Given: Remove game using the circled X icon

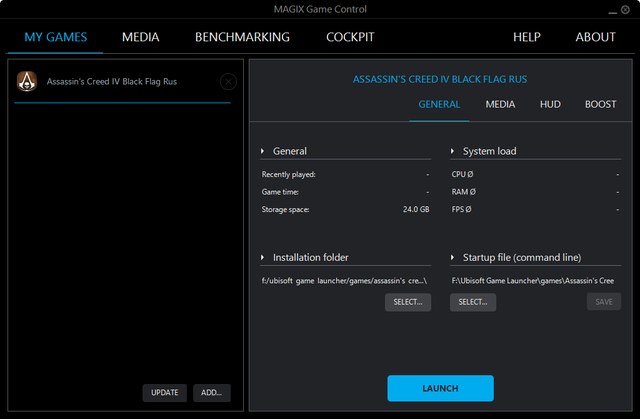Looking at the screenshot, I should pos(228,82).
